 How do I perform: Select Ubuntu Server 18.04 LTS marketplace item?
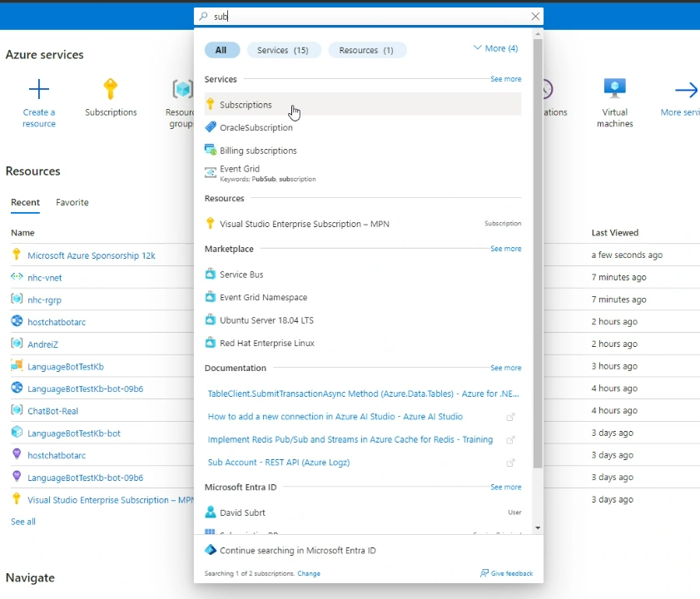coord(266,320)
